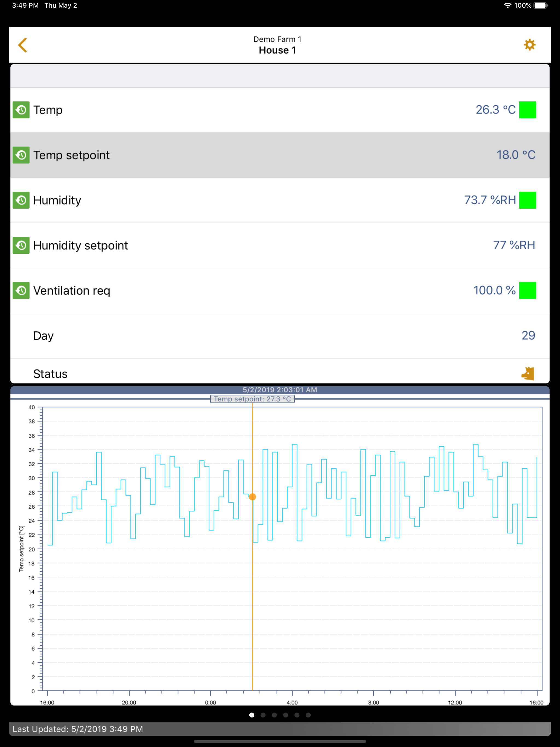Open history icon for Humidity row
560x747 pixels.
pyautogui.click(x=21, y=200)
